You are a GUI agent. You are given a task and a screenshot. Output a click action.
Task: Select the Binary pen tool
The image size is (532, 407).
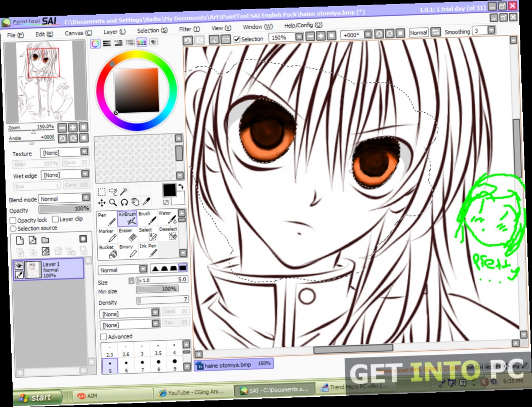tap(128, 251)
